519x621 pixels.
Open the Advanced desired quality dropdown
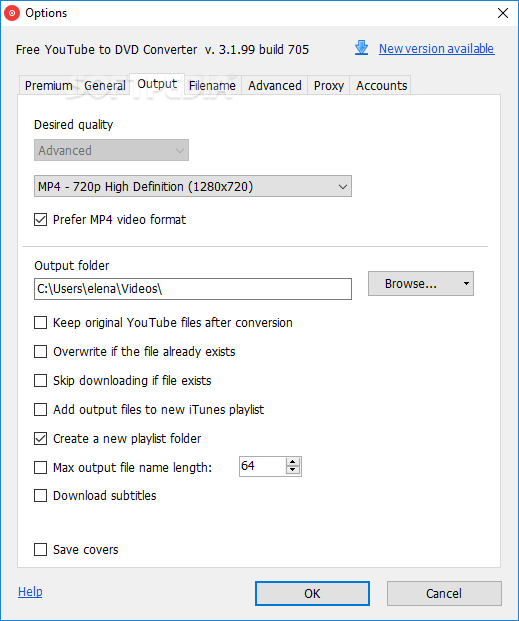point(111,150)
